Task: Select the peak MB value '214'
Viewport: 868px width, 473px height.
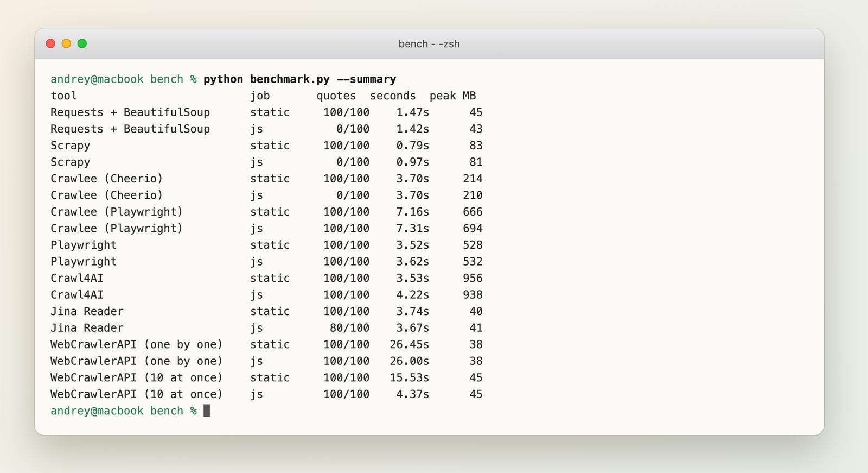Action: [473, 179]
